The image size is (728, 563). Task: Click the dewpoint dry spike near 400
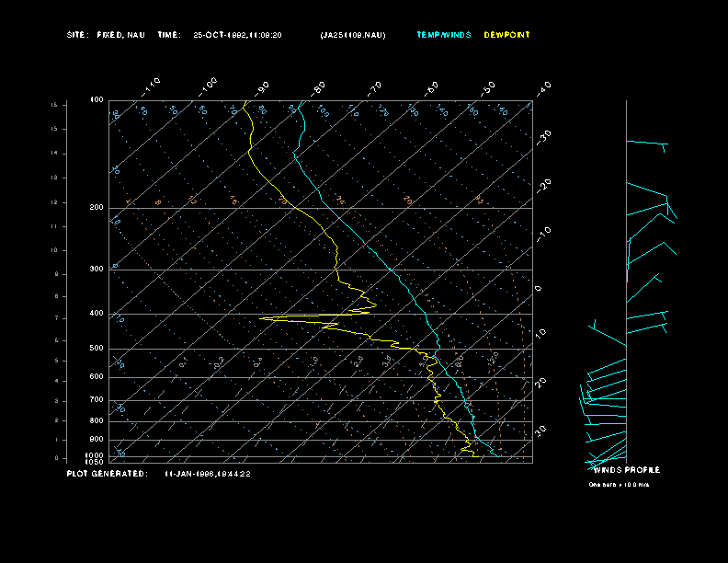click(265, 318)
